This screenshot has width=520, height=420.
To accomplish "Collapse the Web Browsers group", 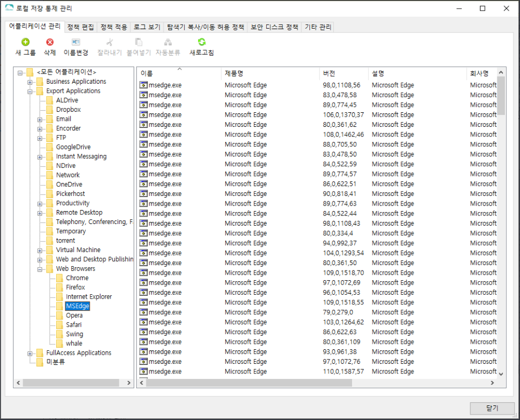I will pyautogui.click(x=39, y=269).
